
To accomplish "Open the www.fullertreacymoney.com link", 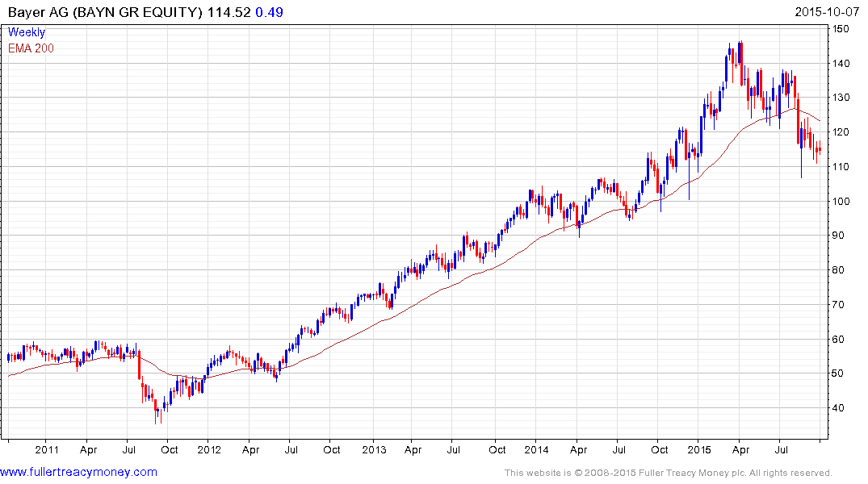I will click(78, 472).
